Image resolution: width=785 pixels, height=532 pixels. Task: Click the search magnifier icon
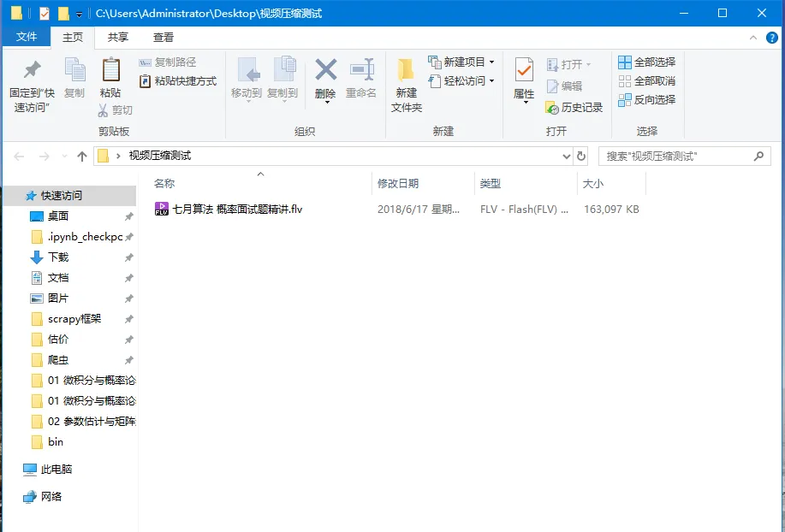(759, 157)
